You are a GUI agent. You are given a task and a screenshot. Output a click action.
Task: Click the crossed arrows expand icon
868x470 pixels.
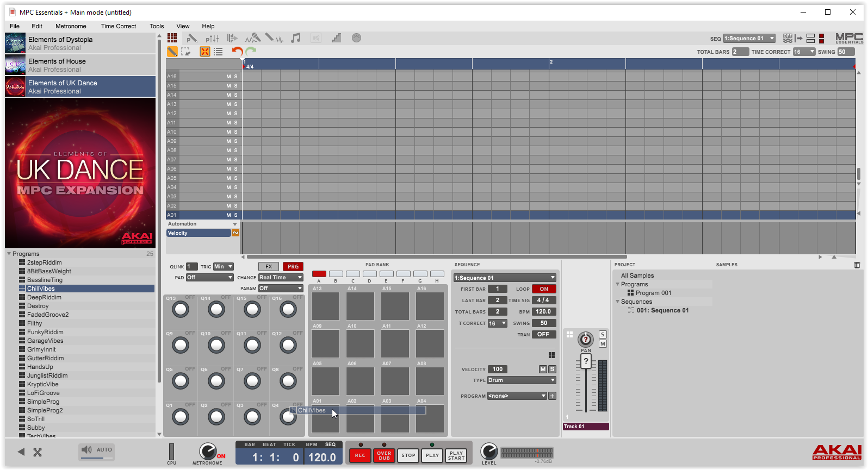[x=38, y=452]
